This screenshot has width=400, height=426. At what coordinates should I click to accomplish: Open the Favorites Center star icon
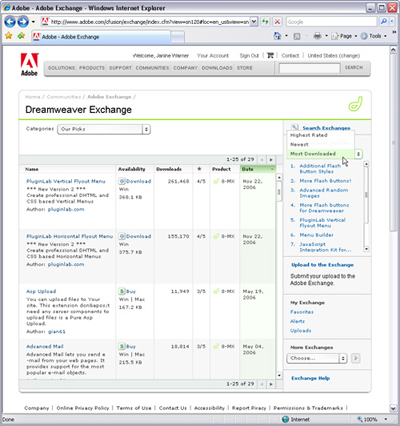click(9, 36)
